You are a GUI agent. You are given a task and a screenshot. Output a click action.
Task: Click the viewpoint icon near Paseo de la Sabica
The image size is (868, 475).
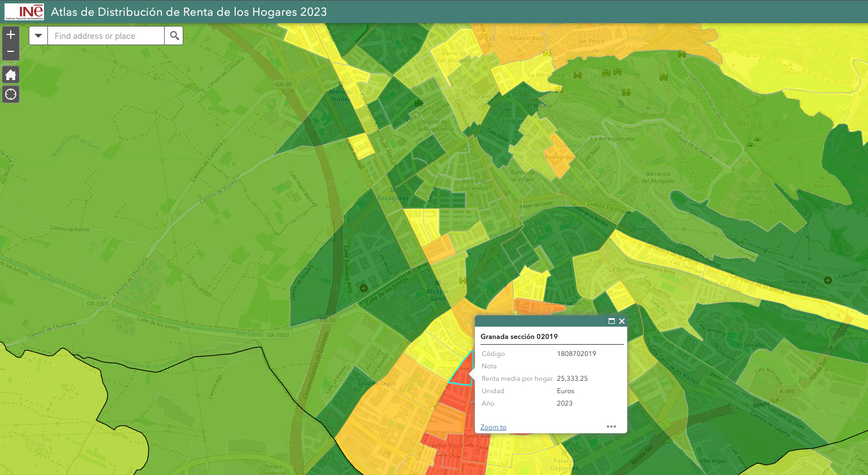coord(751,144)
